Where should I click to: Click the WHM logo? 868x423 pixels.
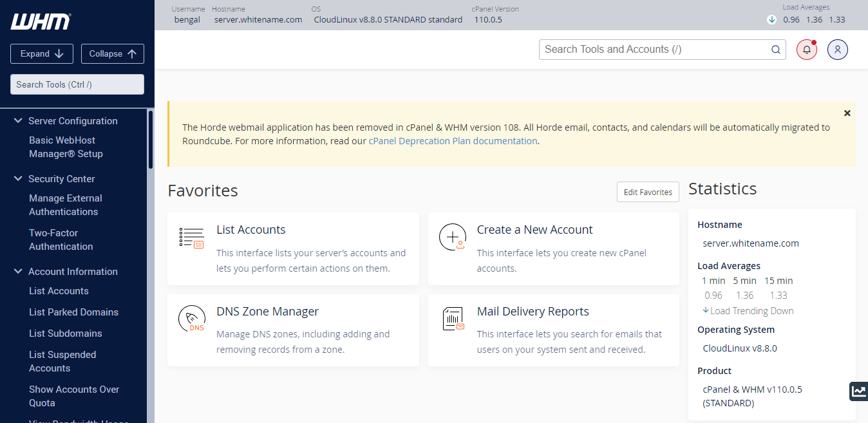41,21
